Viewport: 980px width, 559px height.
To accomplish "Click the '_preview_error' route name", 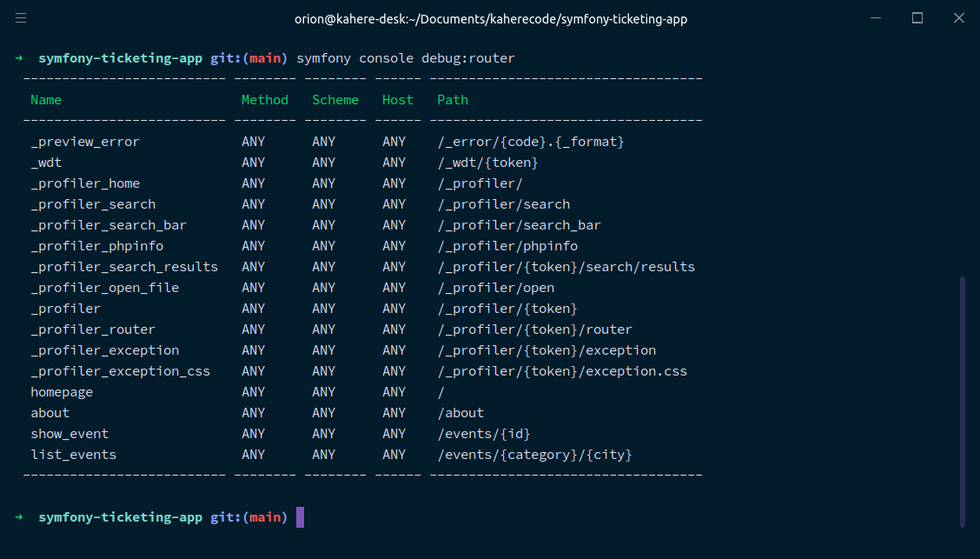I will click(85, 142).
